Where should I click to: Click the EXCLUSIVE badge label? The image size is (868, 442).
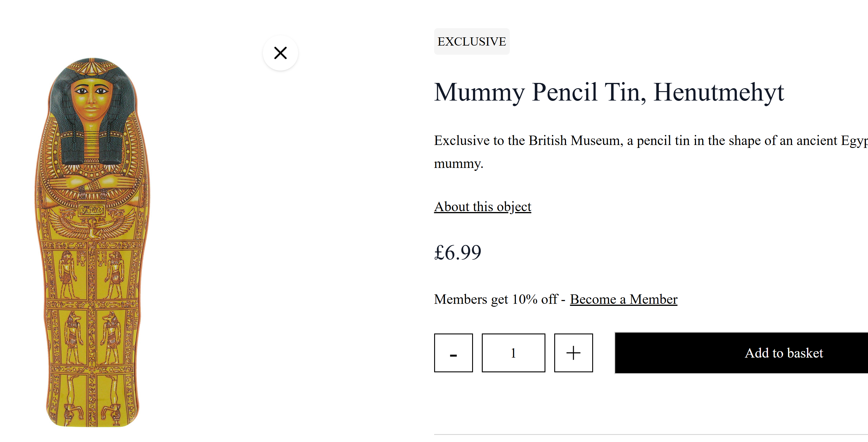click(x=472, y=41)
